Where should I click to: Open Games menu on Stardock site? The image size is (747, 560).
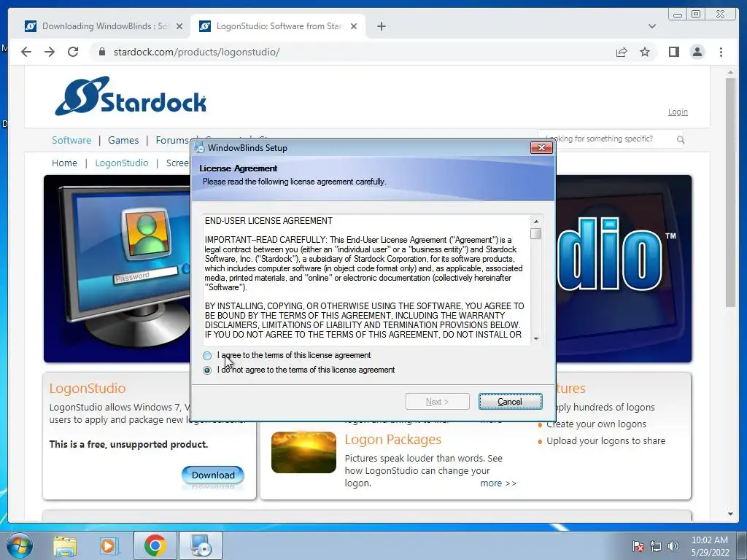click(123, 140)
